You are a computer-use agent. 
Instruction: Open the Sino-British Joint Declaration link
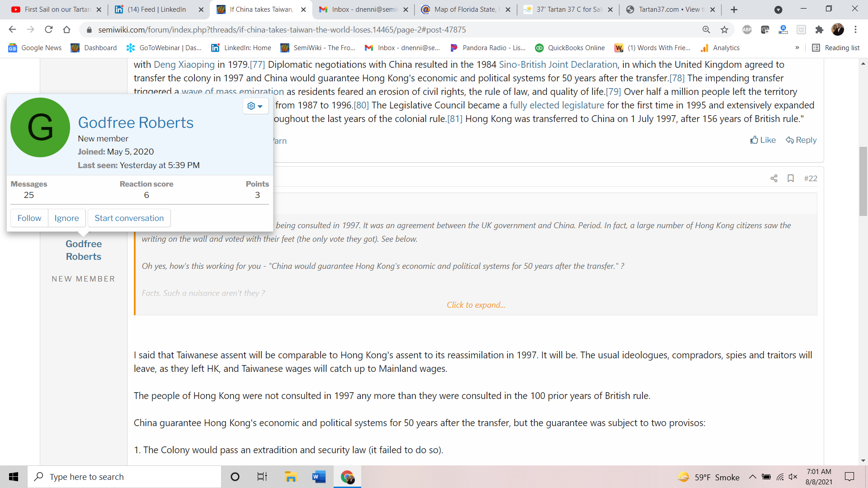558,65
